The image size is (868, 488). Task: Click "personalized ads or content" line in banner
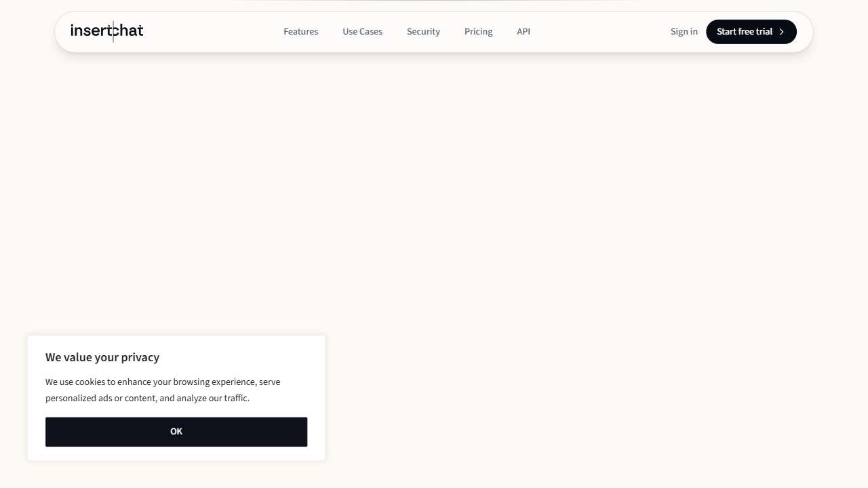[101, 399]
